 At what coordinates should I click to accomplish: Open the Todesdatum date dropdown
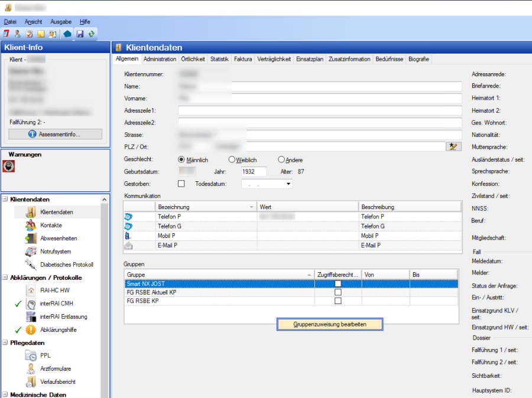(288, 184)
